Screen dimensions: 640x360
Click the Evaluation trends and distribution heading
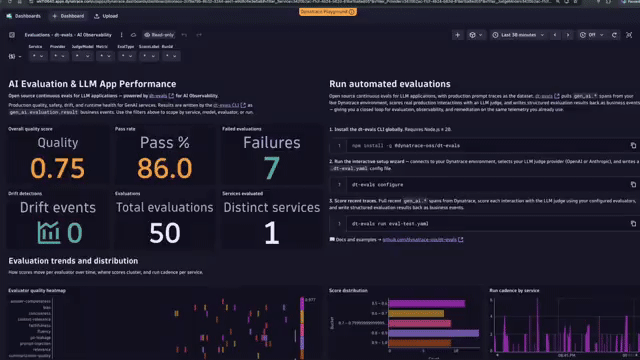pos(73,261)
